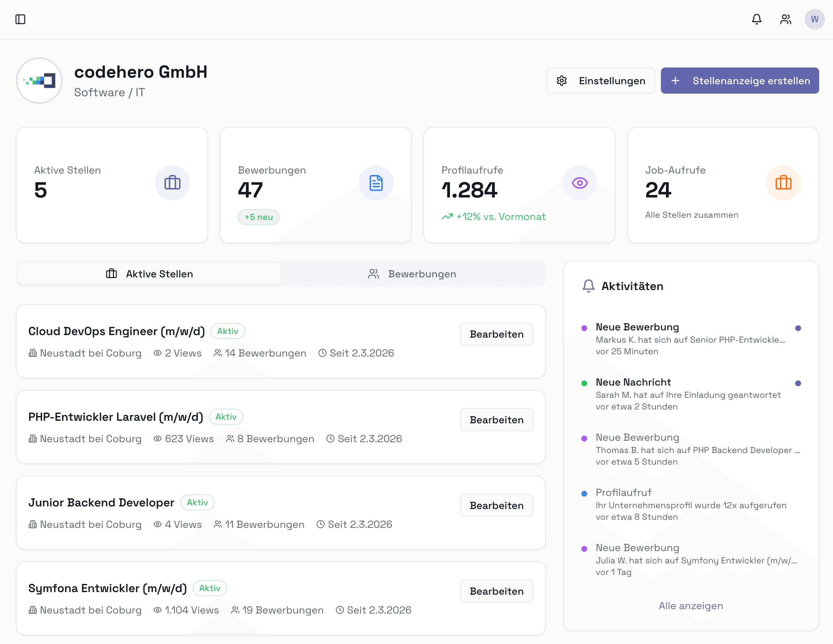Image resolution: width=833 pixels, height=644 pixels.
Task: Click the users icon in the top bar
Action: pyautogui.click(x=786, y=19)
